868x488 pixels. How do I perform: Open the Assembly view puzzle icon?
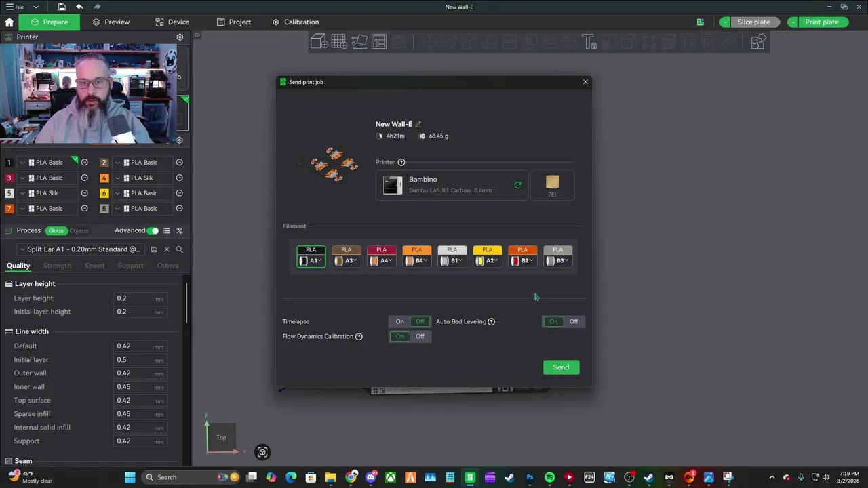pyautogui.click(x=758, y=42)
